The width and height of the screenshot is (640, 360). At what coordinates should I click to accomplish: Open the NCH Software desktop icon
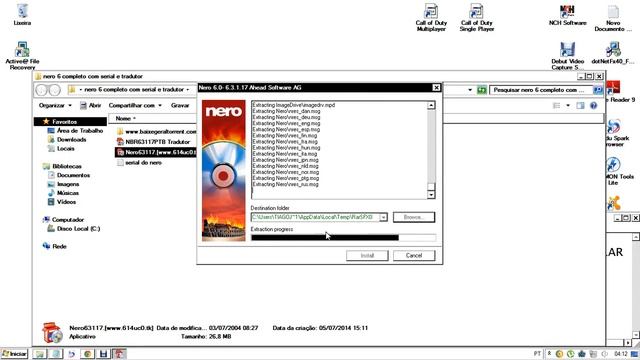pos(567,15)
